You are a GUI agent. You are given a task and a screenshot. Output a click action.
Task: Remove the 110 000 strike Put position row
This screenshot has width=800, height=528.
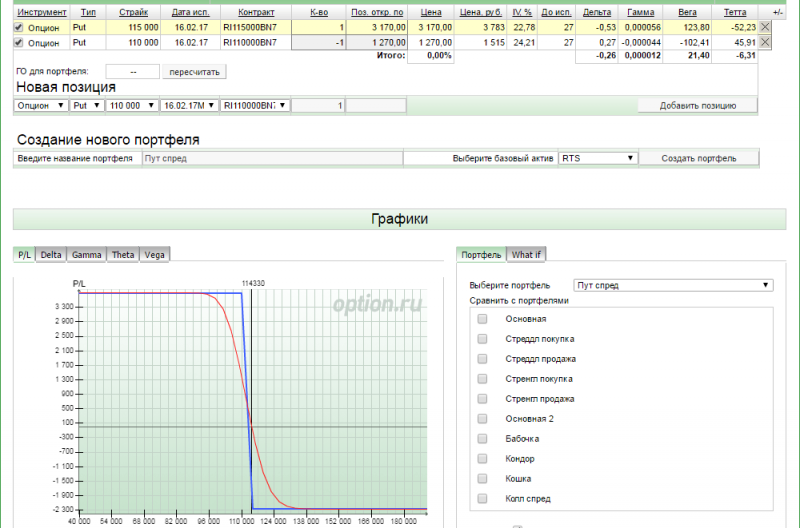tap(765, 43)
